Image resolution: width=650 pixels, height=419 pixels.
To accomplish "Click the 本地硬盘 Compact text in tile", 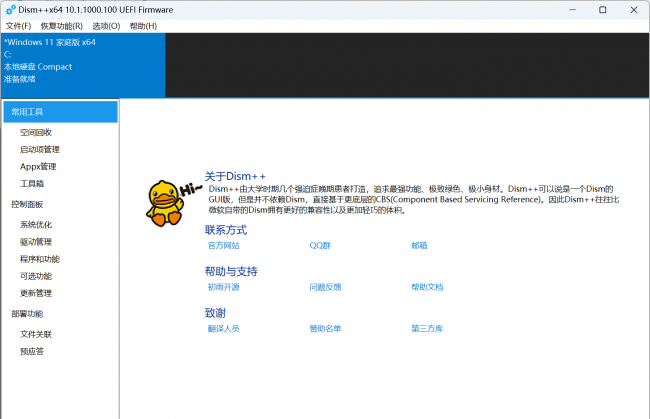I will tap(38, 67).
